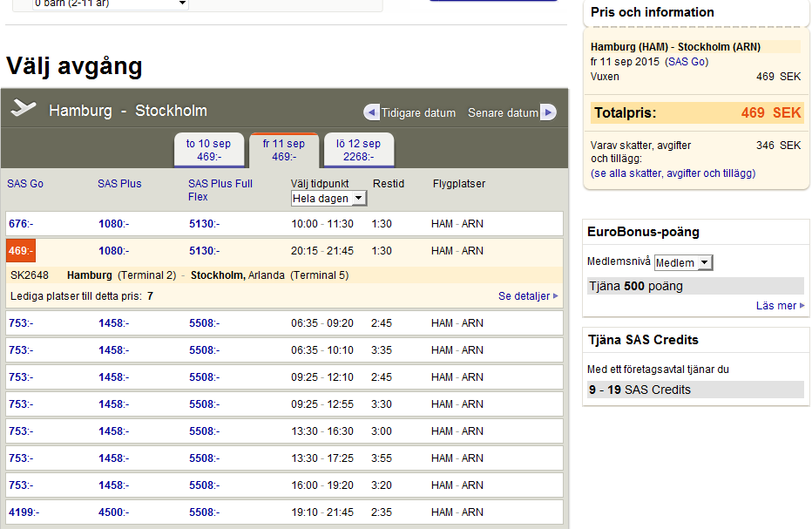The width and height of the screenshot is (812, 529).
Task: Choose 1458:- SAS Plus on 16:00 flight
Action: click(114, 485)
